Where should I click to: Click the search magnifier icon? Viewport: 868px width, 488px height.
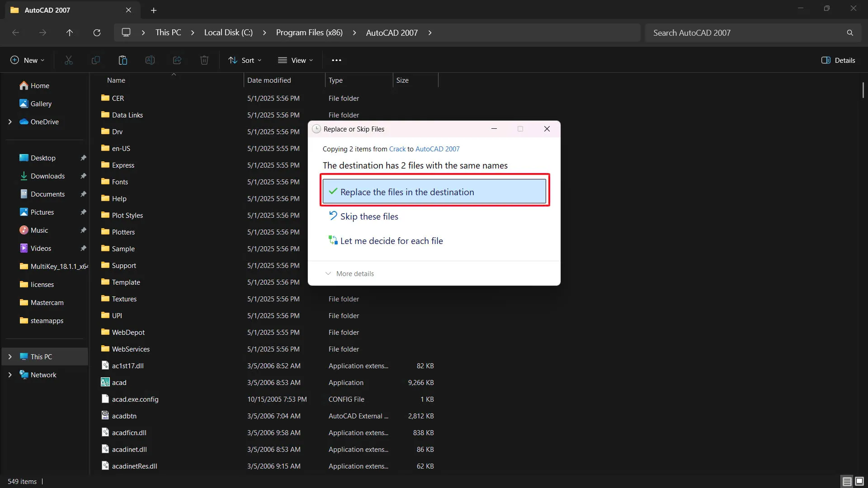tap(850, 33)
